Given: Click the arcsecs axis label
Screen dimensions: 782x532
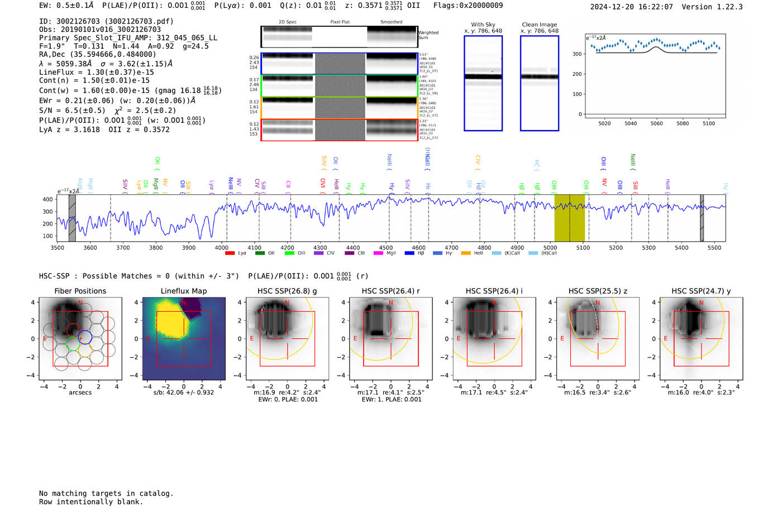Looking at the screenshot, I should pyautogui.click(x=80, y=392).
